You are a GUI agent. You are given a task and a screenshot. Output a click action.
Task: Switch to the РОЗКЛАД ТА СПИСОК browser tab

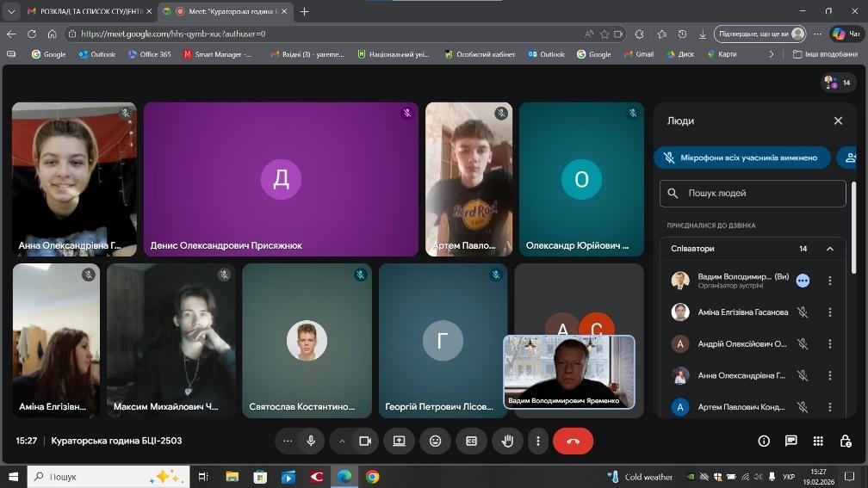pyautogui.click(x=84, y=11)
